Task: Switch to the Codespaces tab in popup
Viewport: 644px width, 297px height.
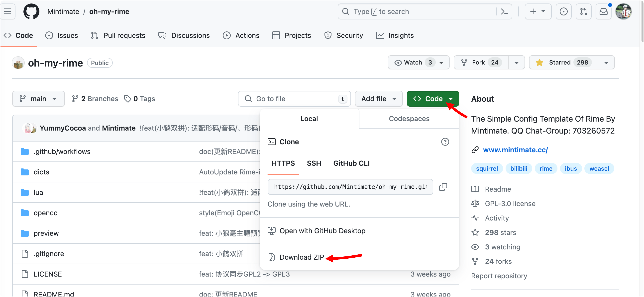Action: tap(409, 119)
